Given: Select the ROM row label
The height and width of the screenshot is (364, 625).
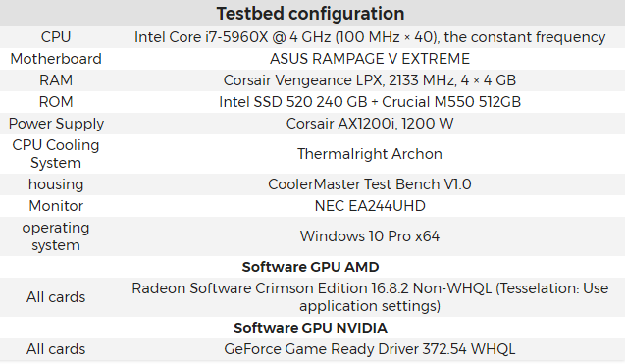Looking at the screenshot, I should click(x=56, y=102).
